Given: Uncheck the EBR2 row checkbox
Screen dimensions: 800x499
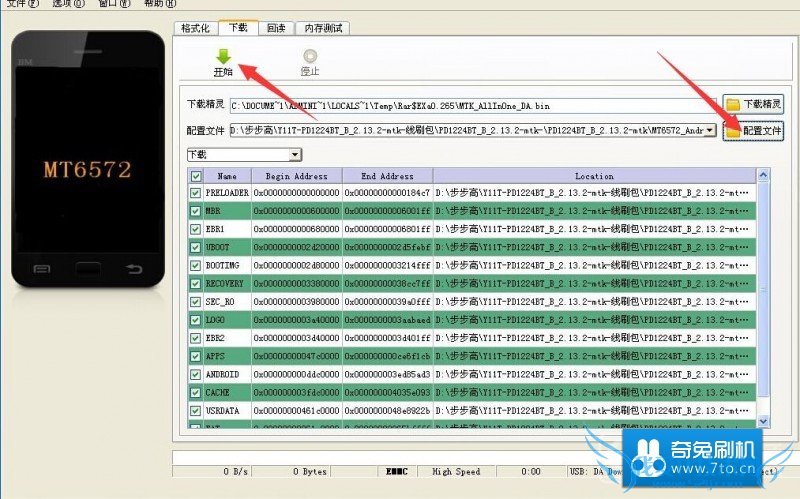Looking at the screenshot, I should coord(195,338).
